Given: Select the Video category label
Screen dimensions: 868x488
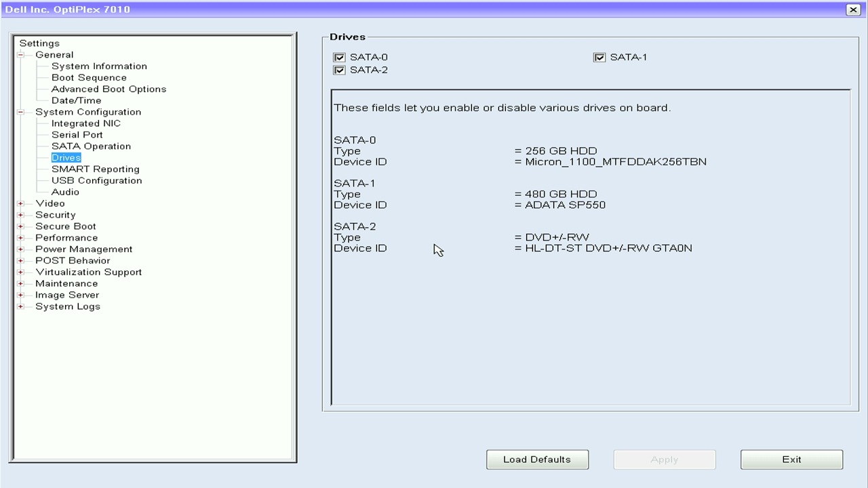Looking at the screenshot, I should click(x=50, y=203).
